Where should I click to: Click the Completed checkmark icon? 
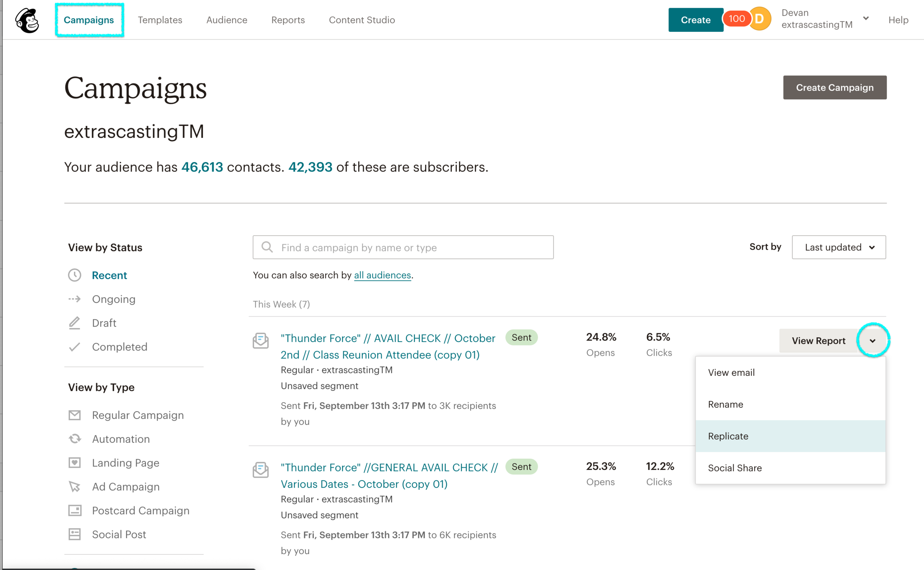pos(75,347)
